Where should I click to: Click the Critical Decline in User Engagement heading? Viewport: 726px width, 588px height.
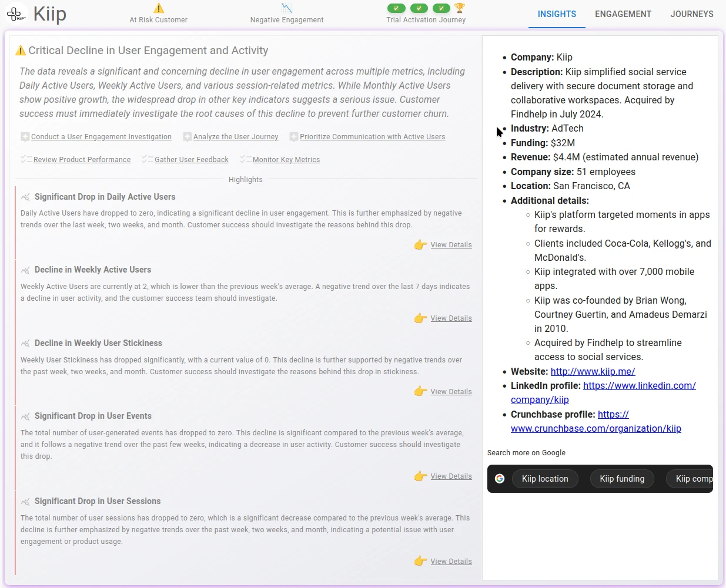pos(148,51)
